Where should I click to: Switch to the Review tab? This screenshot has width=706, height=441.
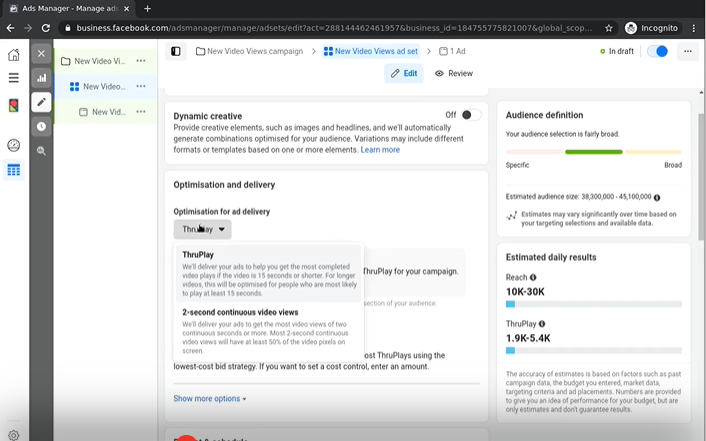[x=454, y=73]
